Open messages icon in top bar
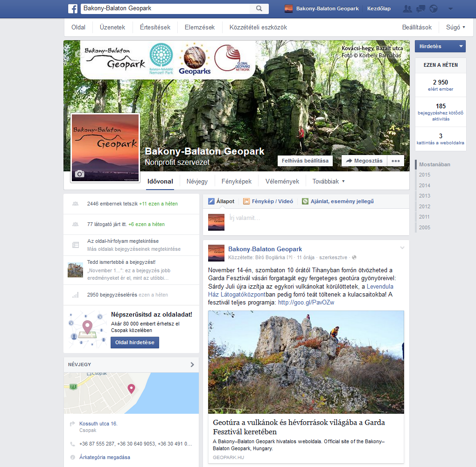The height and width of the screenshot is (467, 476). point(420,9)
